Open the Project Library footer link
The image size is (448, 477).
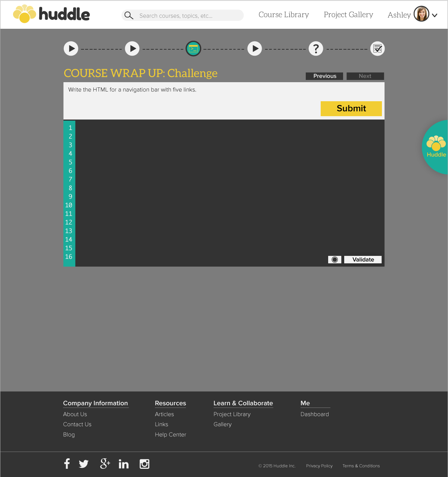click(232, 414)
